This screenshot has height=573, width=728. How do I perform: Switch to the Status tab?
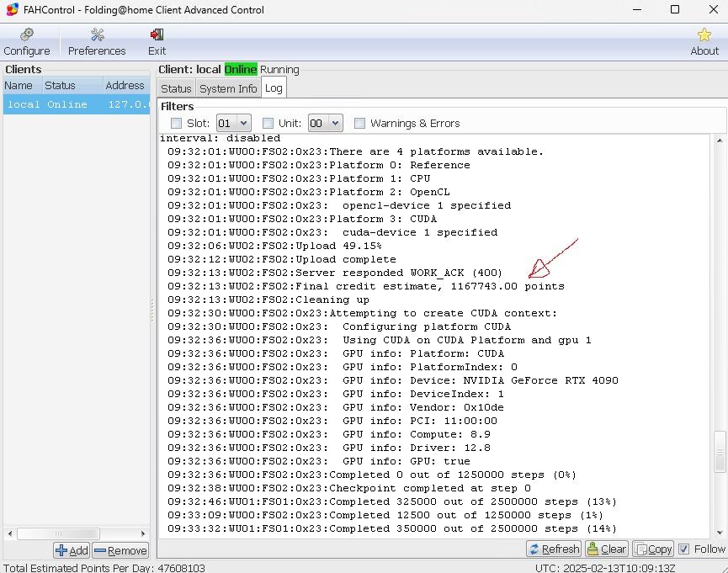tap(176, 88)
